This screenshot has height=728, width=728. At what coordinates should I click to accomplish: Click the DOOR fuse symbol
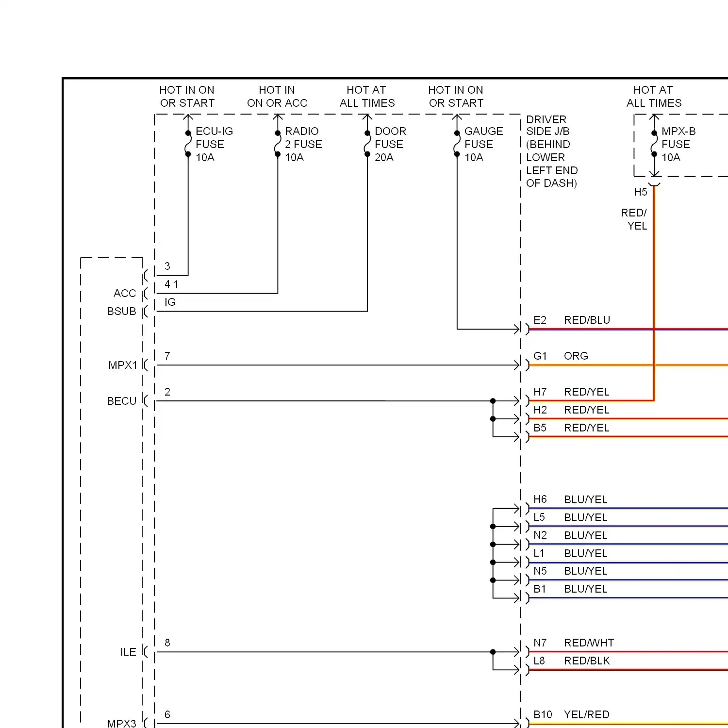click(x=367, y=144)
